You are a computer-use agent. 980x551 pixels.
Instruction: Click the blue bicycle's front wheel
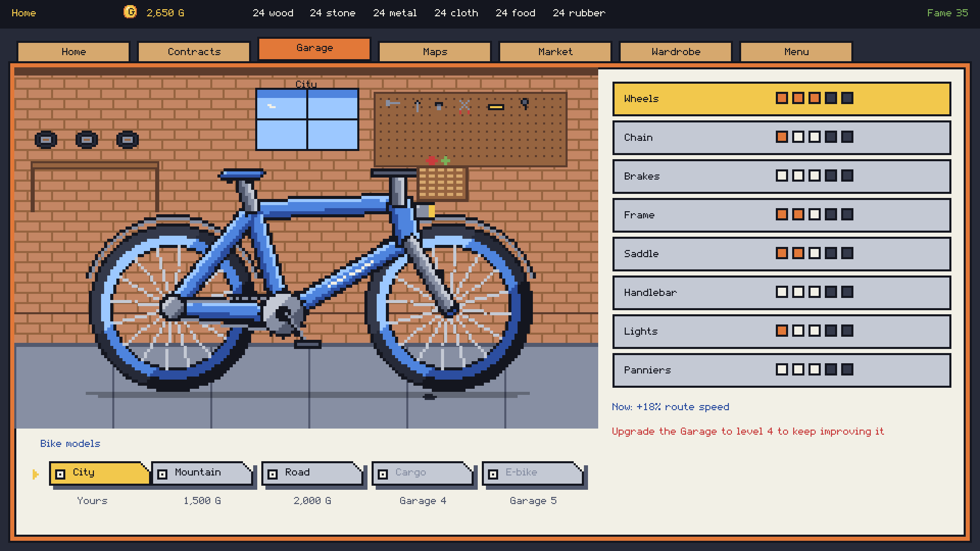[x=449, y=308]
